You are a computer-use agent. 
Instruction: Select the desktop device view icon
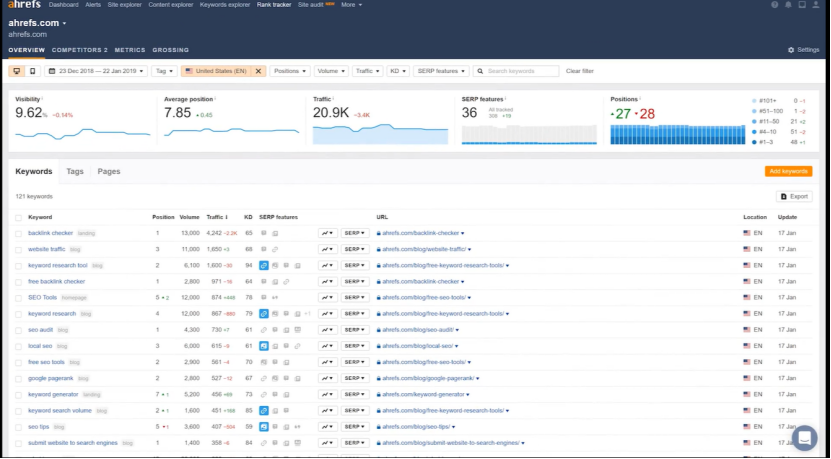[17, 71]
